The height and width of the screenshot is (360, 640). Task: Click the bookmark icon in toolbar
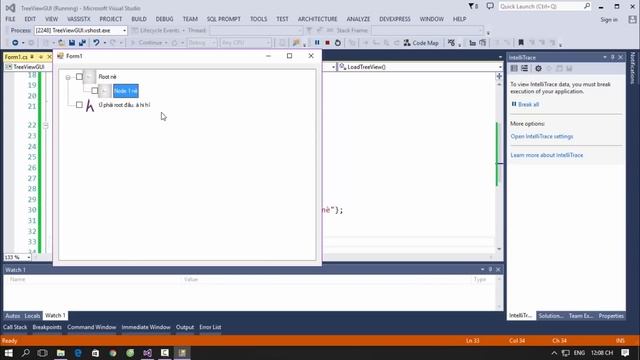click(521, 42)
